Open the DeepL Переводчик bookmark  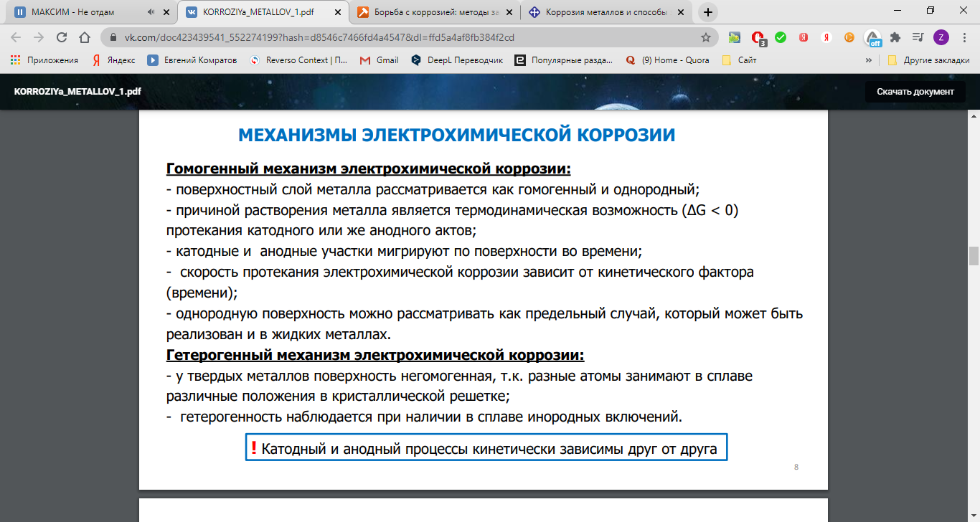[x=457, y=60]
